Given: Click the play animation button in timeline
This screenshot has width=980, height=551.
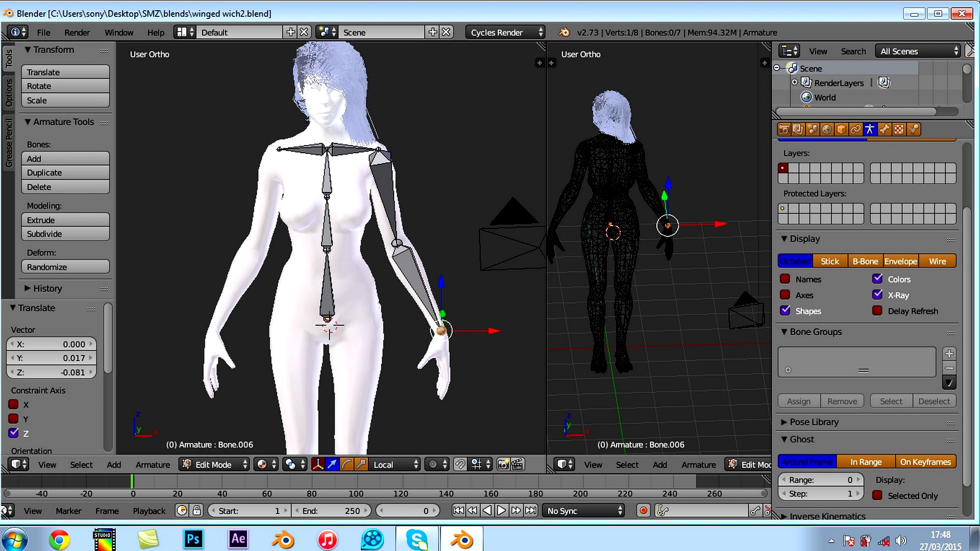Looking at the screenshot, I should pos(502,511).
